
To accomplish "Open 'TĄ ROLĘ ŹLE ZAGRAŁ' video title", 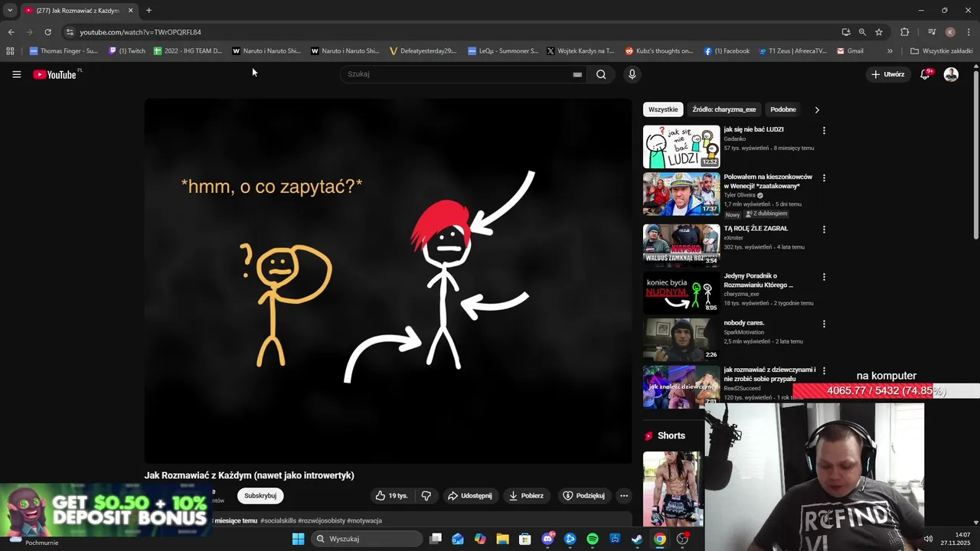I will (x=756, y=228).
